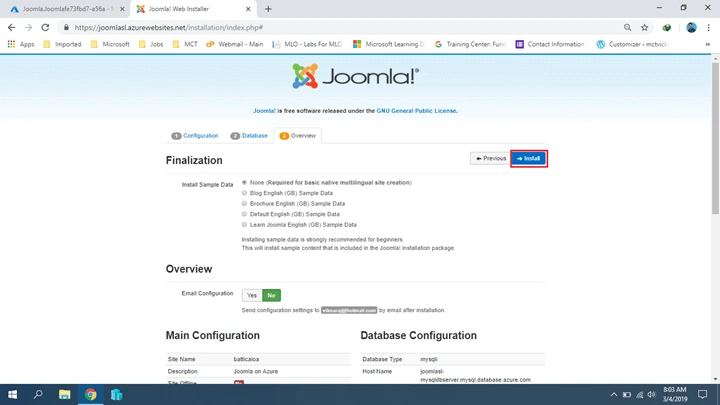Open the GNU General Public License link
720x405 pixels.
pyautogui.click(x=416, y=111)
